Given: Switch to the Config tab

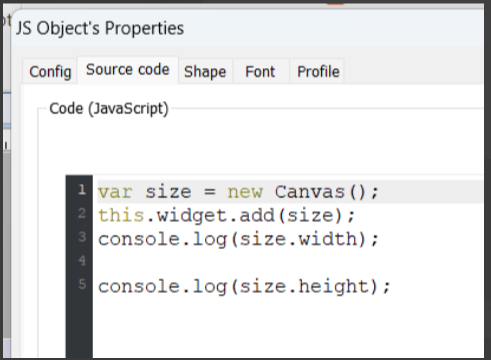Looking at the screenshot, I should pyautogui.click(x=50, y=71).
